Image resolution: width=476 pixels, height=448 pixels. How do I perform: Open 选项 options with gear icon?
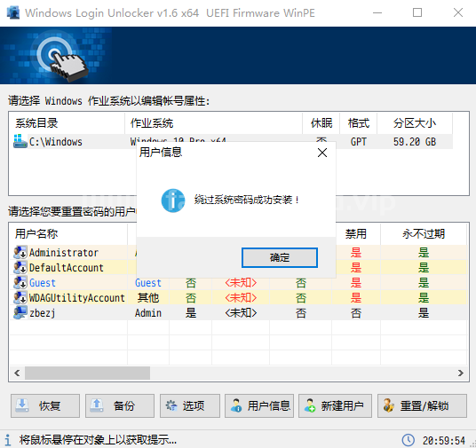(x=171, y=405)
